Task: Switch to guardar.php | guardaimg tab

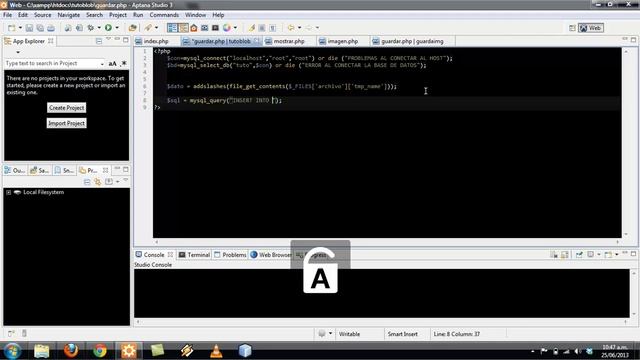Action: pos(412,41)
